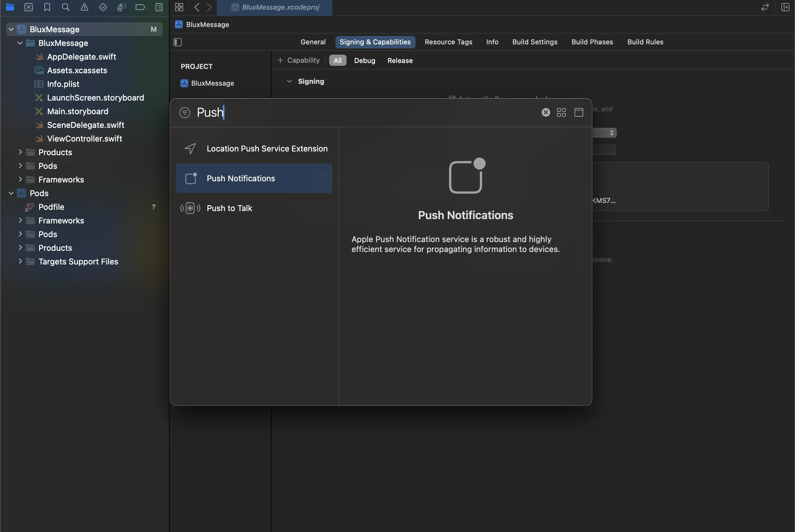Viewport: 795px width, 532px height.
Task: Open the Find navigator magnifier
Action: coord(66,7)
